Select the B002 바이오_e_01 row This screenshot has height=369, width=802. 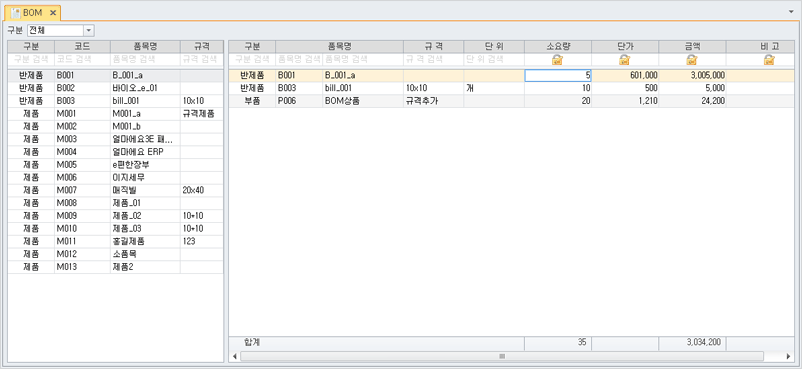(x=116, y=88)
